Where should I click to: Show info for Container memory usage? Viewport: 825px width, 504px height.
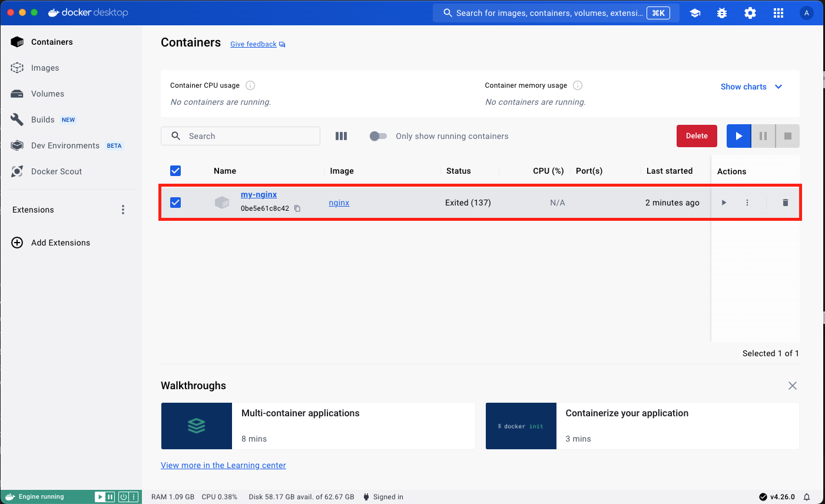click(578, 85)
